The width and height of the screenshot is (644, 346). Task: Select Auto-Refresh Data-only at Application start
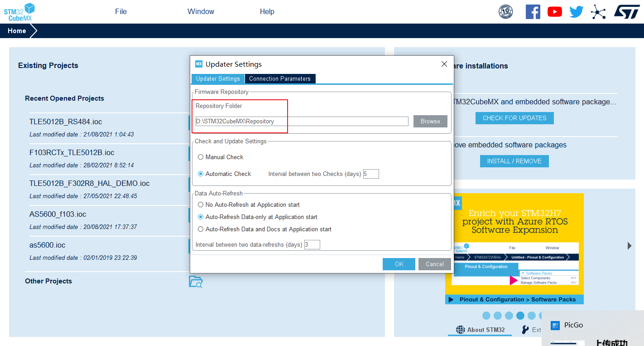click(201, 217)
